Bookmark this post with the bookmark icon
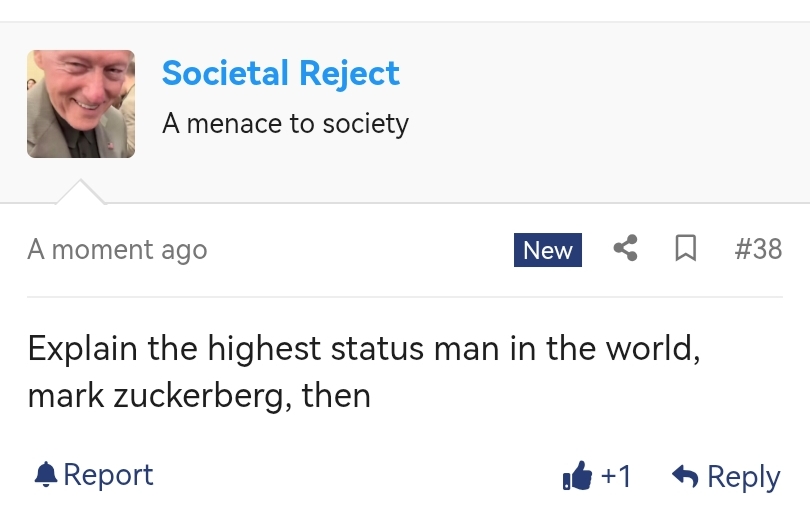 686,248
